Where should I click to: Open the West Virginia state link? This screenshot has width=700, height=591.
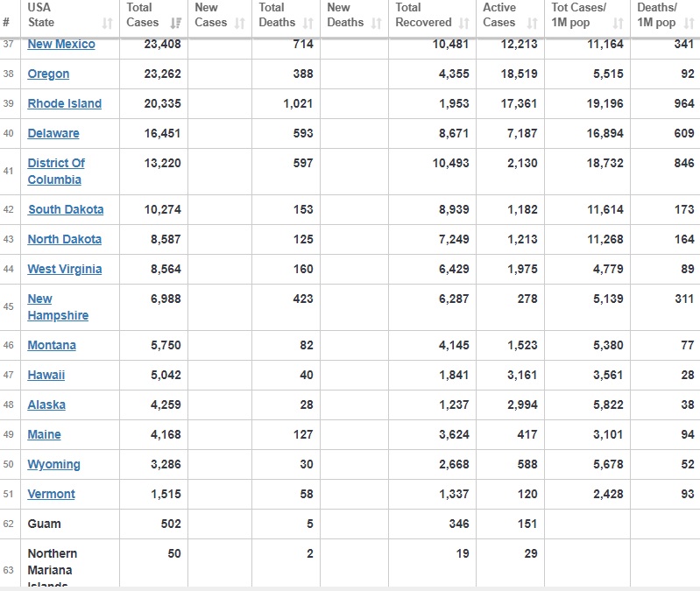(x=64, y=270)
